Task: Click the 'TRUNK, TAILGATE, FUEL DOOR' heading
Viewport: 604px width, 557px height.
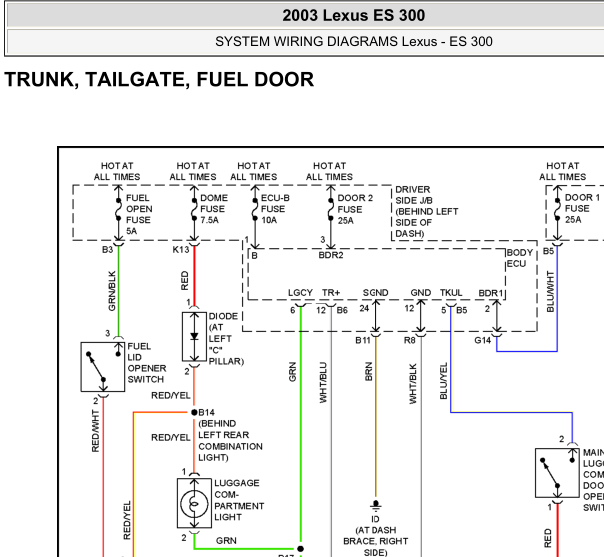Action: click(159, 79)
